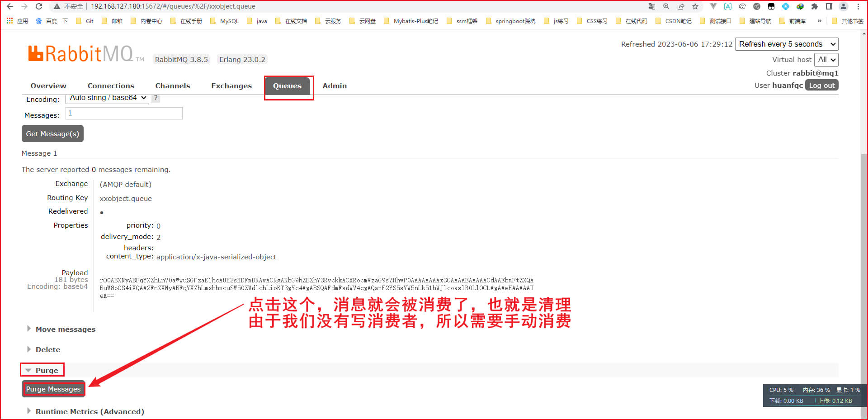The height and width of the screenshot is (420, 868).
Task: Switch to the Overview tab
Action: 48,86
